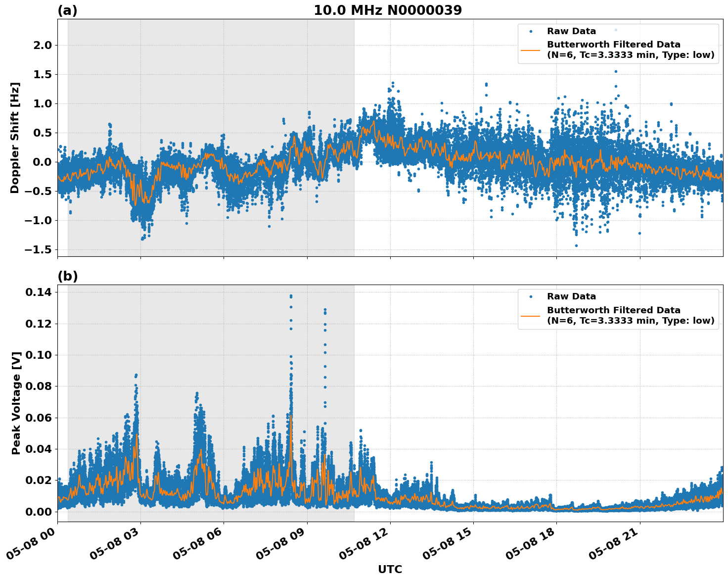Click the orange line sample in panel (b) legend
This screenshot has width=728, height=580.
532,315
